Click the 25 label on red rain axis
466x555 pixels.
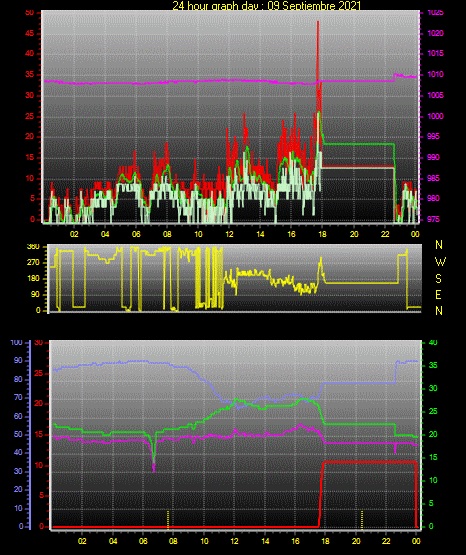coord(39,373)
